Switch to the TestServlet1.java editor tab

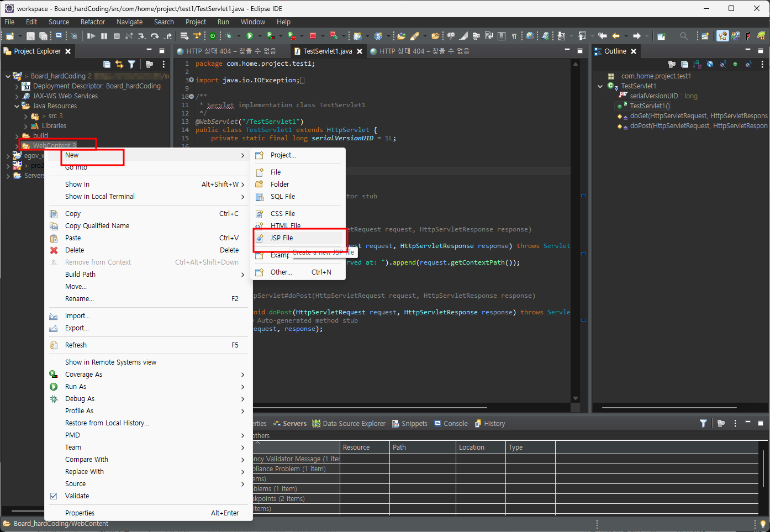(327, 51)
